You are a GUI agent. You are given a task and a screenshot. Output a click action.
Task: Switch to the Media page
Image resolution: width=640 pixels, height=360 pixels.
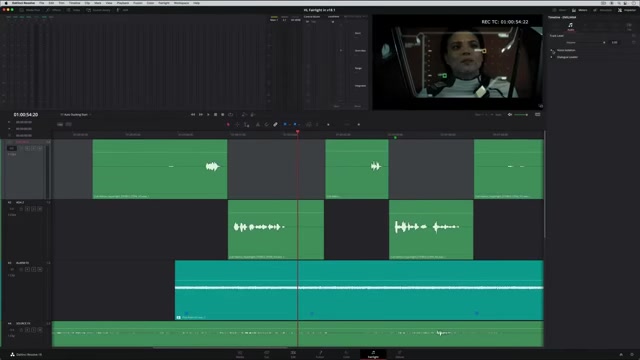coord(240,354)
